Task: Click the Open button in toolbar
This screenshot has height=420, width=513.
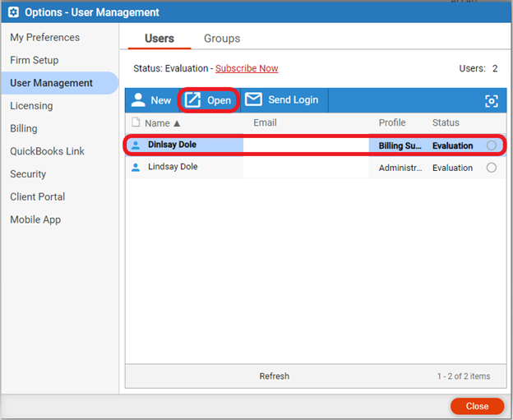Action: 209,100
